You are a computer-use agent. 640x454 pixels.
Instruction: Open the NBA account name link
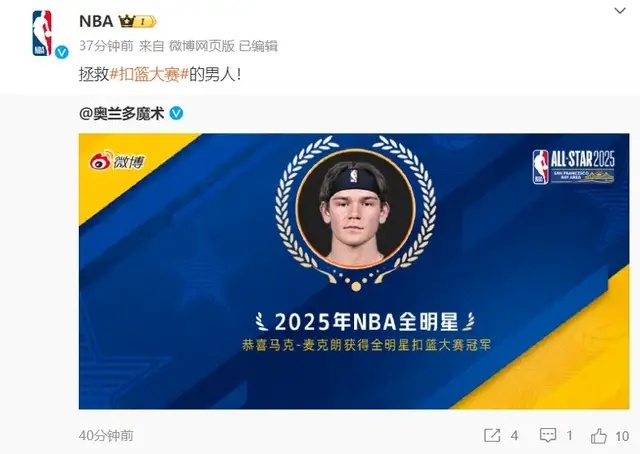[x=96, y=21]
